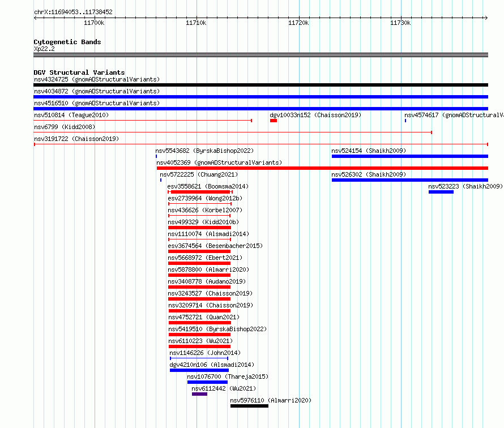Select the blue nsv1076700 variant bar

(x=207, y=382)
